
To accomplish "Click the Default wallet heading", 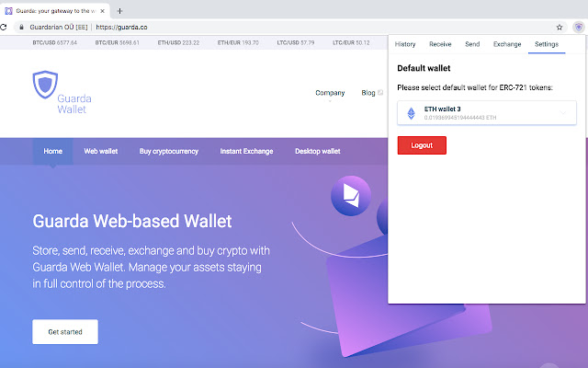I will click(424, 68).
